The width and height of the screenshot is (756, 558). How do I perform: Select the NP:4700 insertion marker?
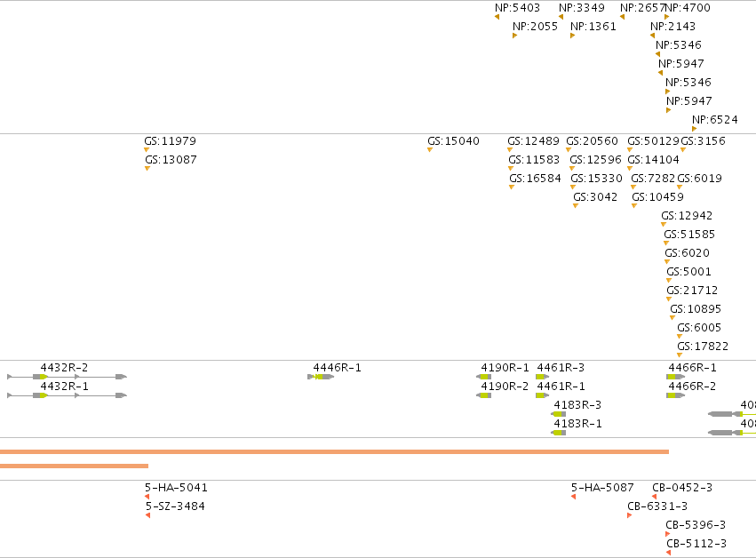(x=667, y=17)
